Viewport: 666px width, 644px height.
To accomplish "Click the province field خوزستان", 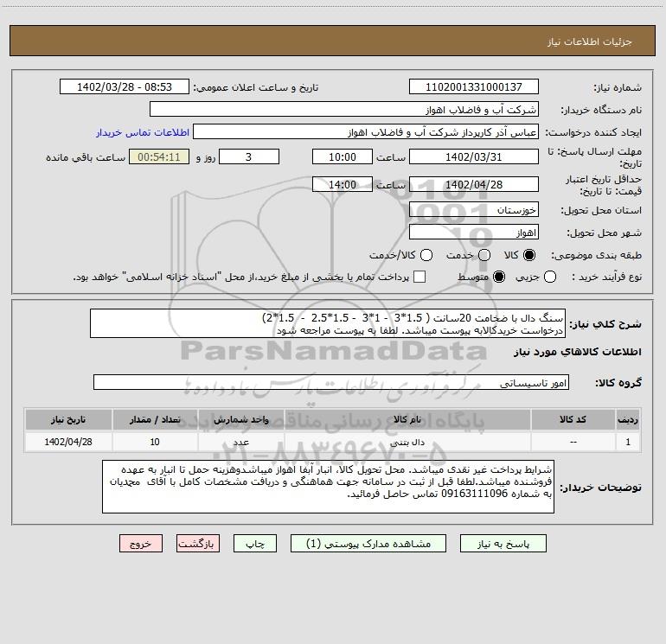I will click(474, 210).
